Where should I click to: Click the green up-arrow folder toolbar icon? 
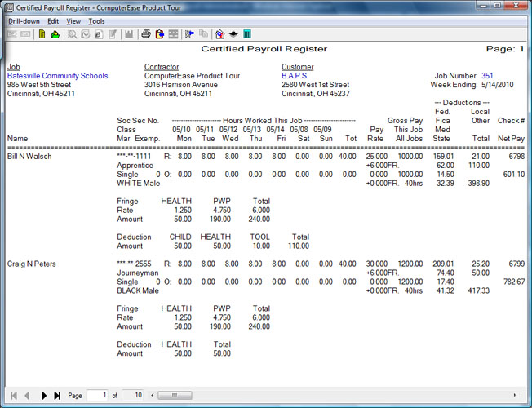pos(55,34)
